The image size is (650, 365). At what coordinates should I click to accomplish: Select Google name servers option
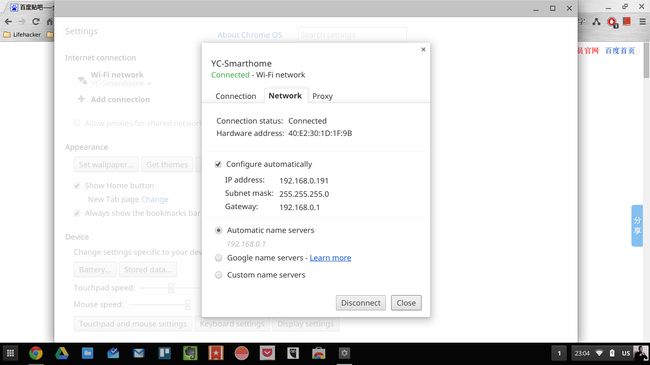click(x=218, y=258)
